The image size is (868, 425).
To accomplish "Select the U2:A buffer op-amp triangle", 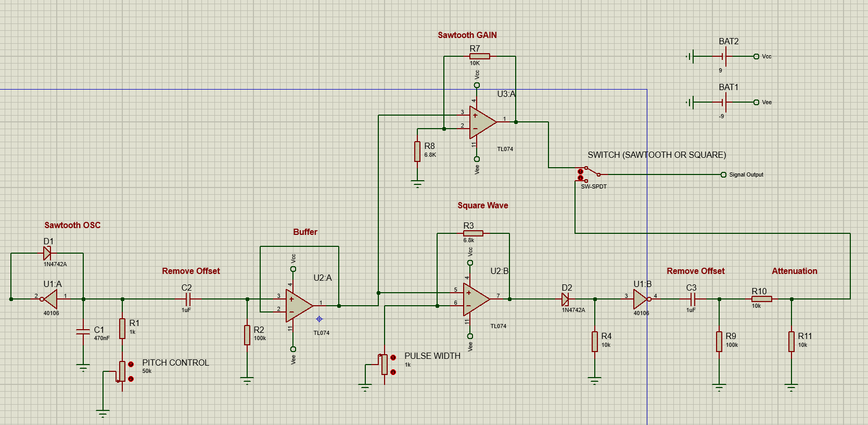I will [x=299, y=306].
